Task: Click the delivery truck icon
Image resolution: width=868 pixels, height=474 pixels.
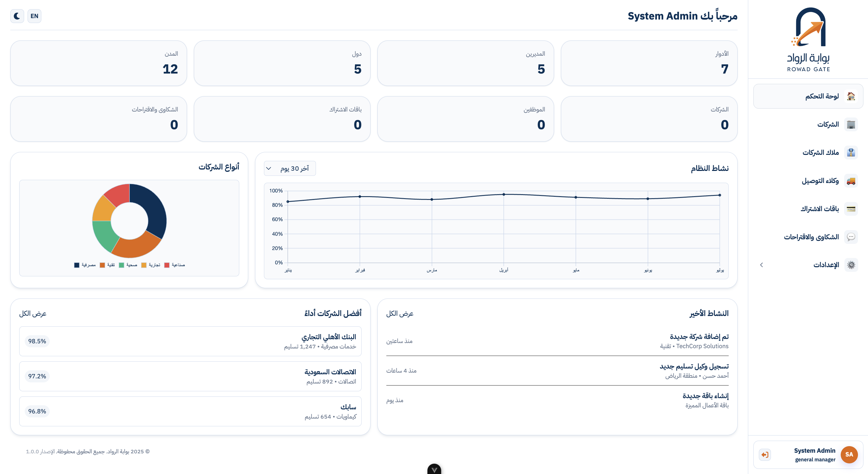Action: pyautogui.click(x=851, y=181)
